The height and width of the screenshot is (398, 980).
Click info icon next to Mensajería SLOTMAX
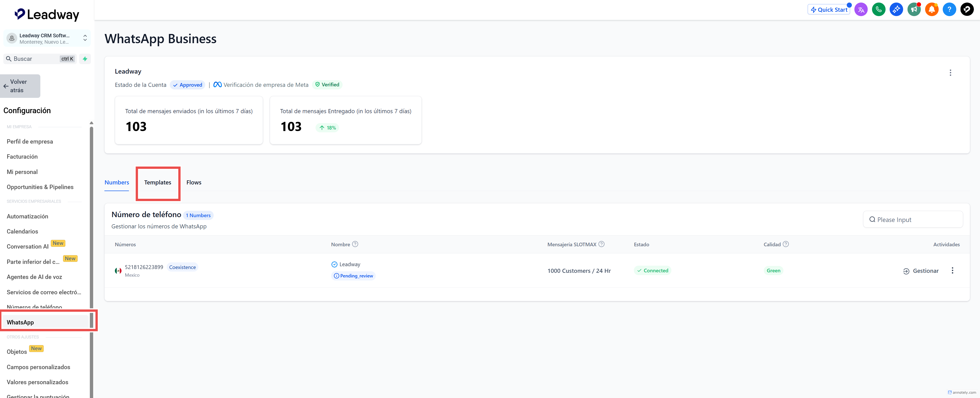pyautogui.click(x=601, y=244)
